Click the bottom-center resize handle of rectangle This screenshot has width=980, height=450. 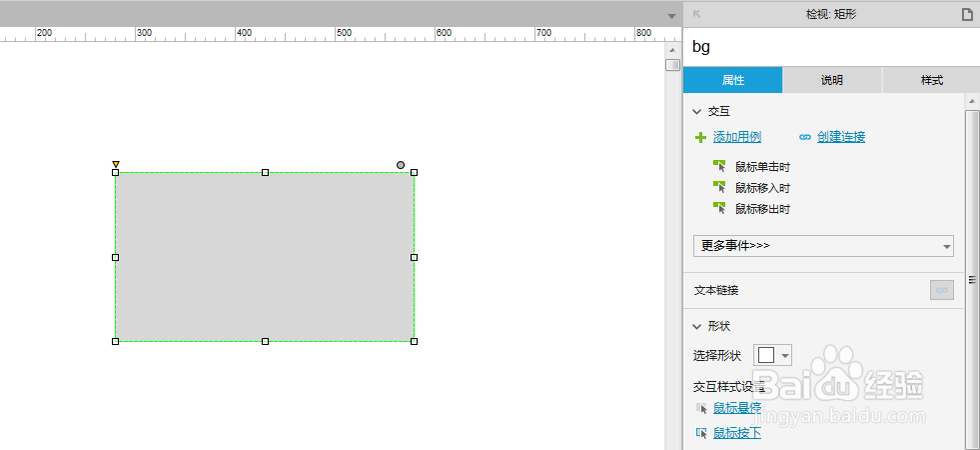(x=265, y=341)
